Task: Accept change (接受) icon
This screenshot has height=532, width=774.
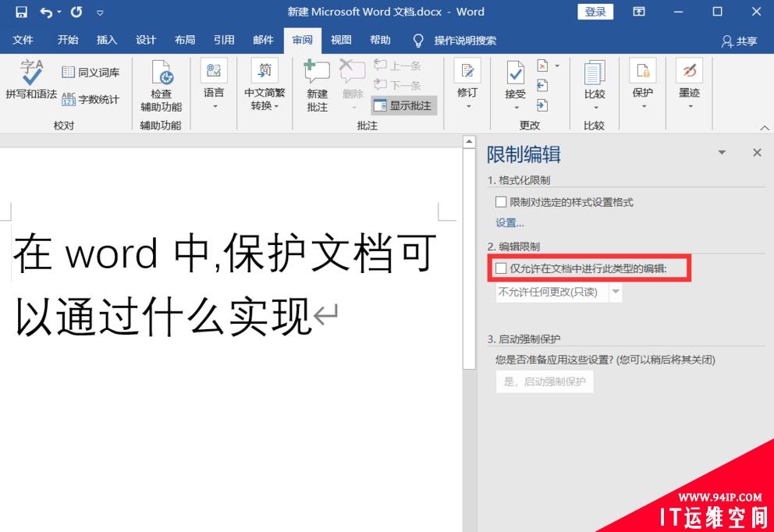Action: 515,74
